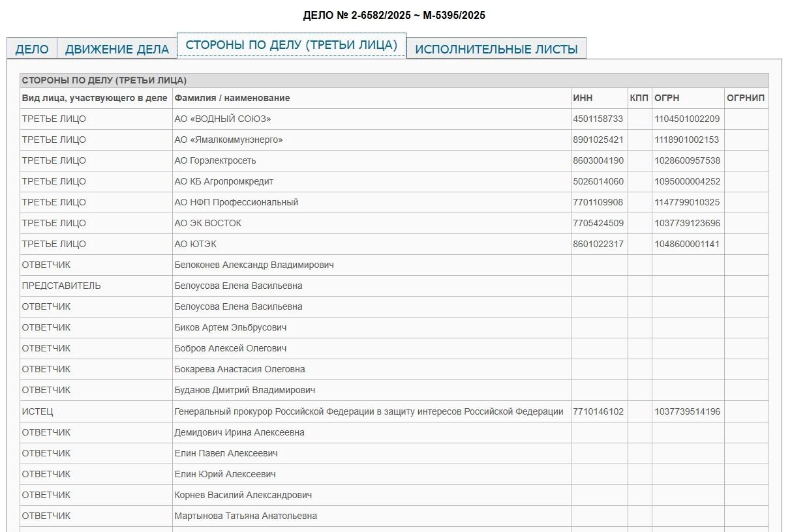This screenshot has width=792, height=532.
Task: Click the ИНН value 8603004190
Action: (598, 160)
